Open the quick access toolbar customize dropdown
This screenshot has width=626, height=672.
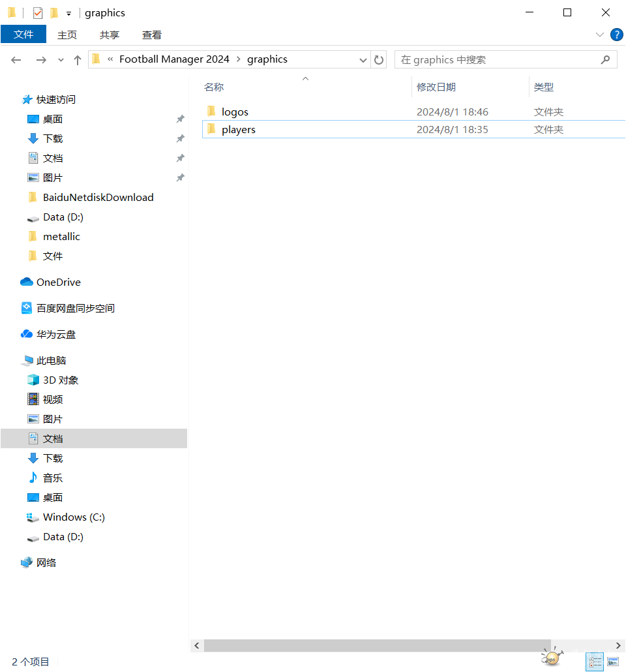(68, 14)
